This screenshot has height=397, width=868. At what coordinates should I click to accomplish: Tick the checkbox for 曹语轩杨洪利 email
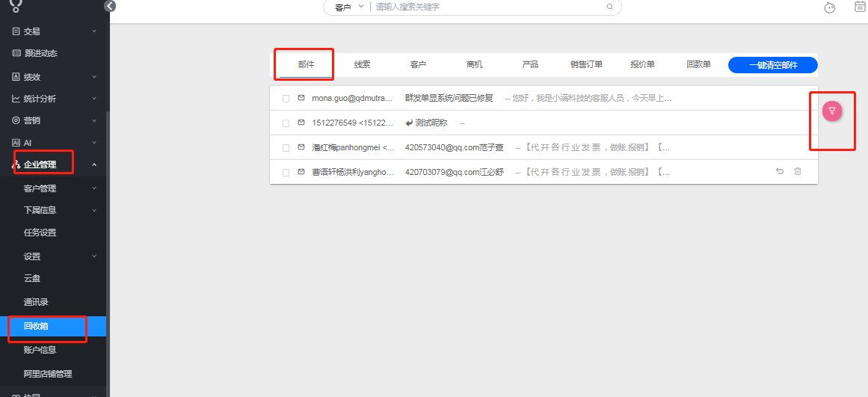click(286, 173)
